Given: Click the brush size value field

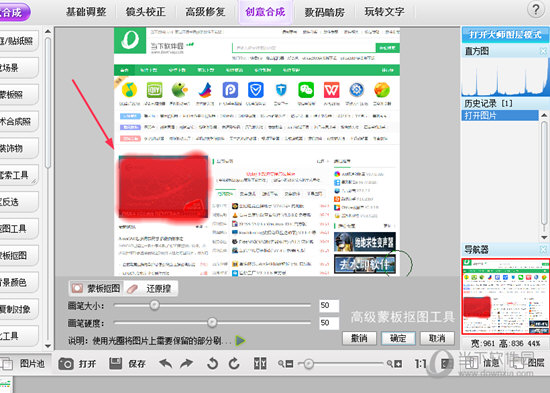Looking at the screenshot, I should pos(329,305).
